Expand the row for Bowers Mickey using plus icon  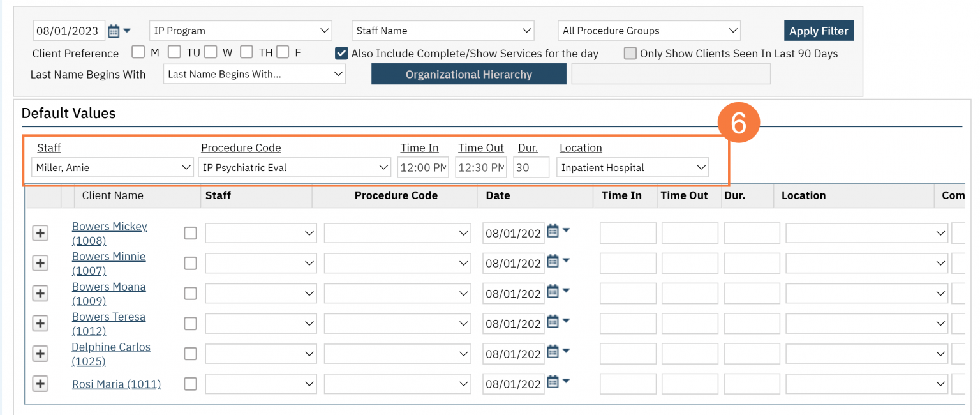40,233
